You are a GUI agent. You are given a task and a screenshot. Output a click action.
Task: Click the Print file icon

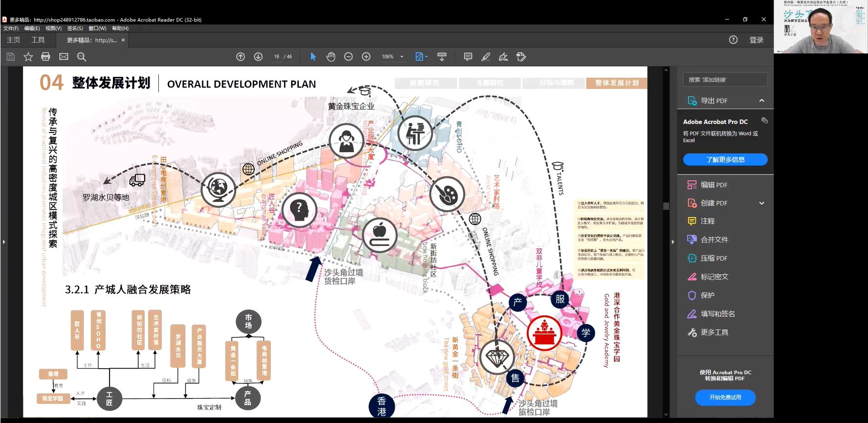click(46, 57)
